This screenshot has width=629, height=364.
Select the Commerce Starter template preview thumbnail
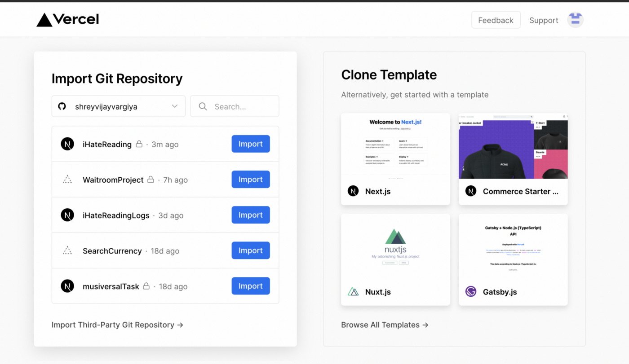[x=513, y=146]
